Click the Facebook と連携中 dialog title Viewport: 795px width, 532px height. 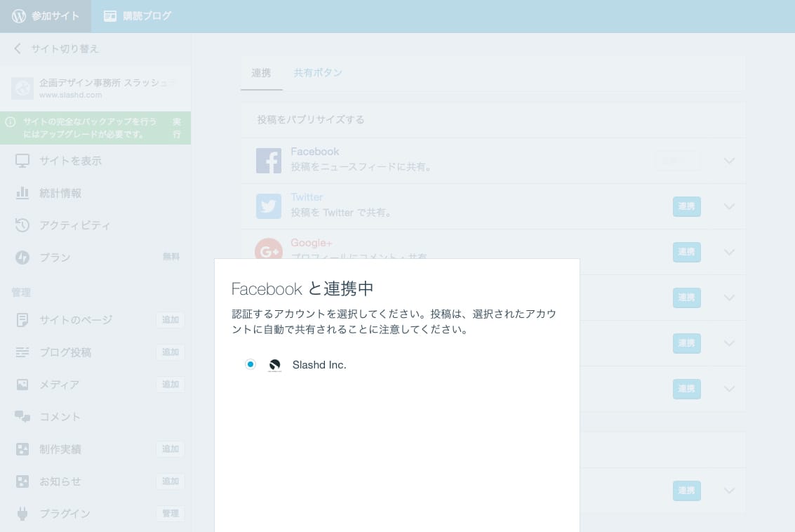(x=302, y=289)
